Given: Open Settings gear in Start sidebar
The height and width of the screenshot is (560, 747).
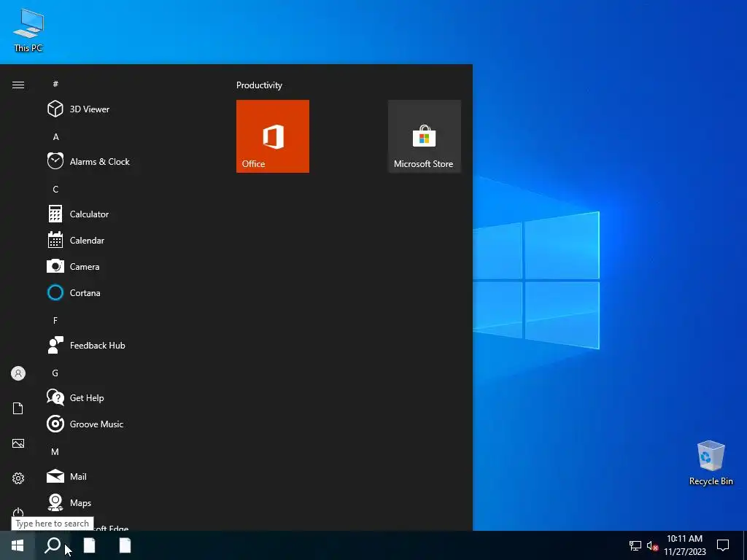Looking at the screenshot, I should [x=18, y=478].
